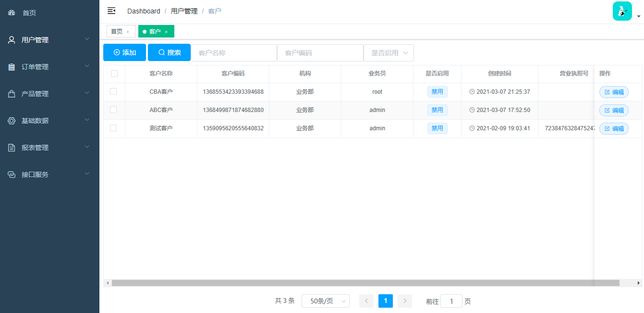Check the CBA客户 row checkbox

click(113, 91)
